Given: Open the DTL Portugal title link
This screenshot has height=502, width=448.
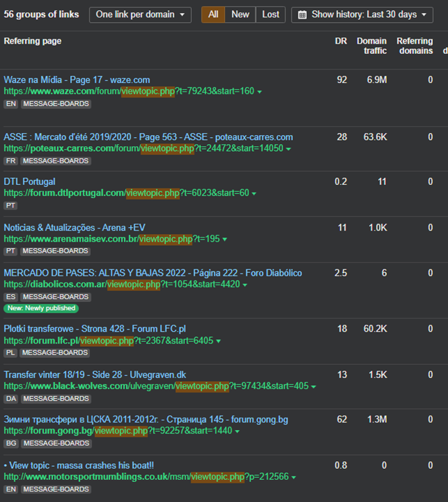Looking at the screenshot, I should pyautogui.click(x=30, y=181).
